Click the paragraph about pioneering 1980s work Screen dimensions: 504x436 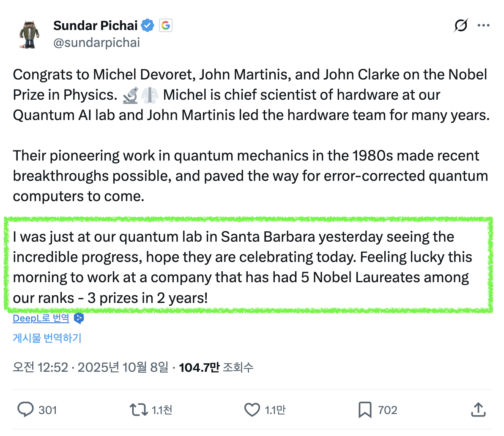coord(250,176)
